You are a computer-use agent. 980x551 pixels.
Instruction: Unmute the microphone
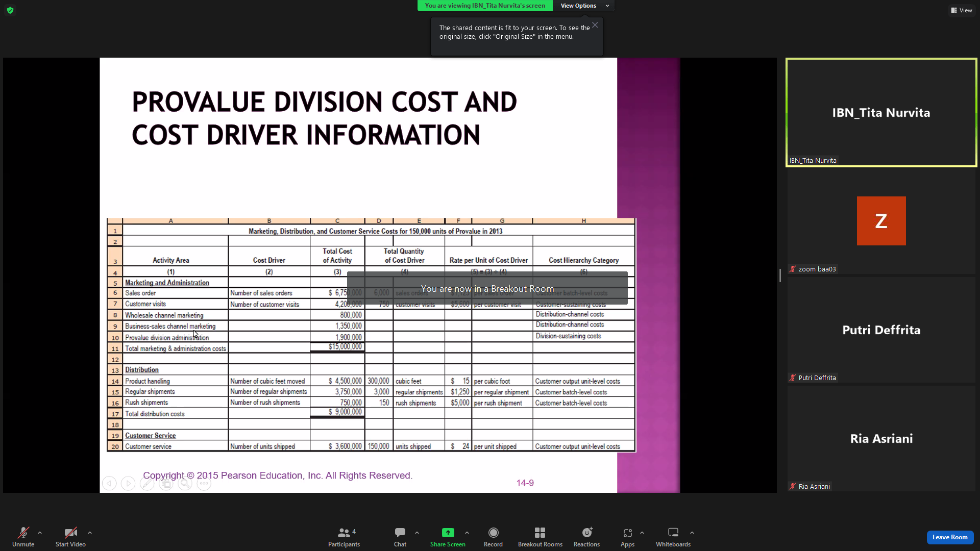point(23,537)
